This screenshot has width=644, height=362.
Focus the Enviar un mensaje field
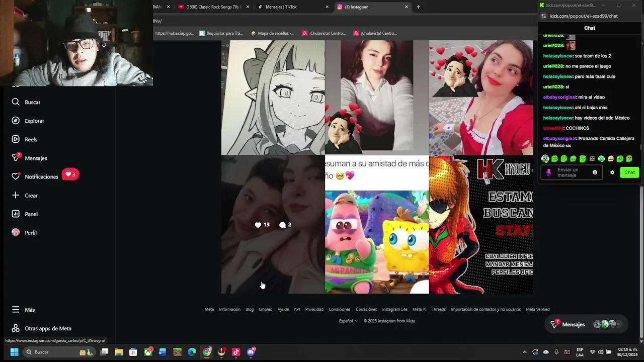pyautogui.click(x=573, y=172)
